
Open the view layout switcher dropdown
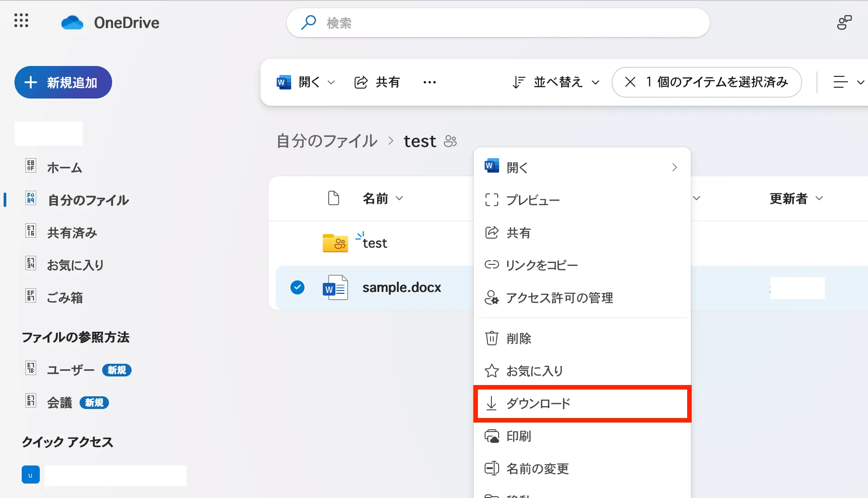coord(848,82)
